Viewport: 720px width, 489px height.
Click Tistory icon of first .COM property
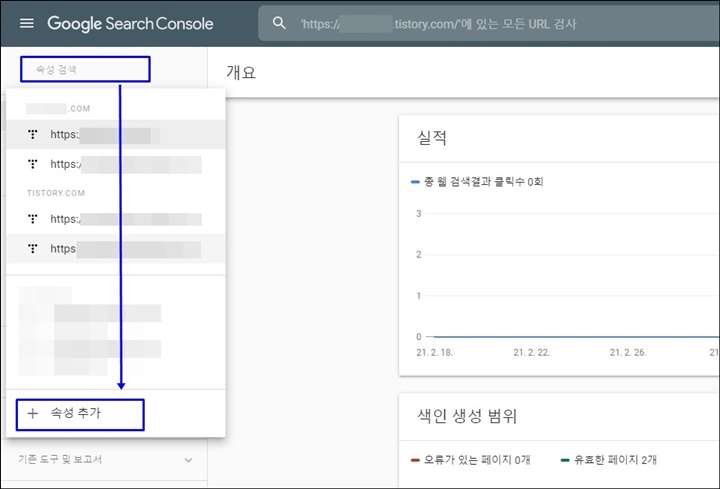[x=33, y=135]
